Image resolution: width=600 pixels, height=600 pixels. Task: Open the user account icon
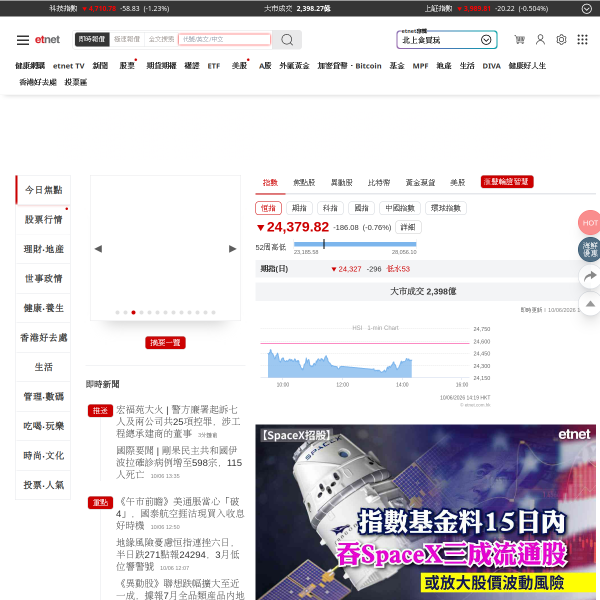pyautogui.click(x=540, y=39)
